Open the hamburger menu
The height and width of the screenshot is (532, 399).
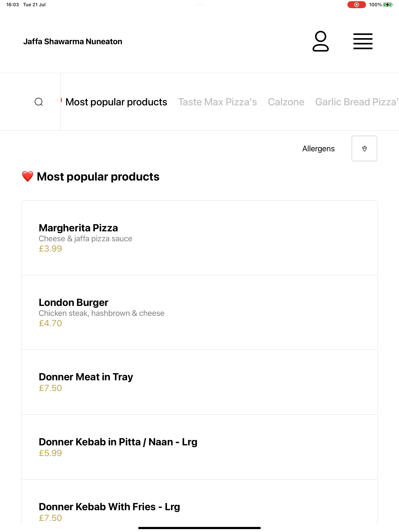click(363, 41)
